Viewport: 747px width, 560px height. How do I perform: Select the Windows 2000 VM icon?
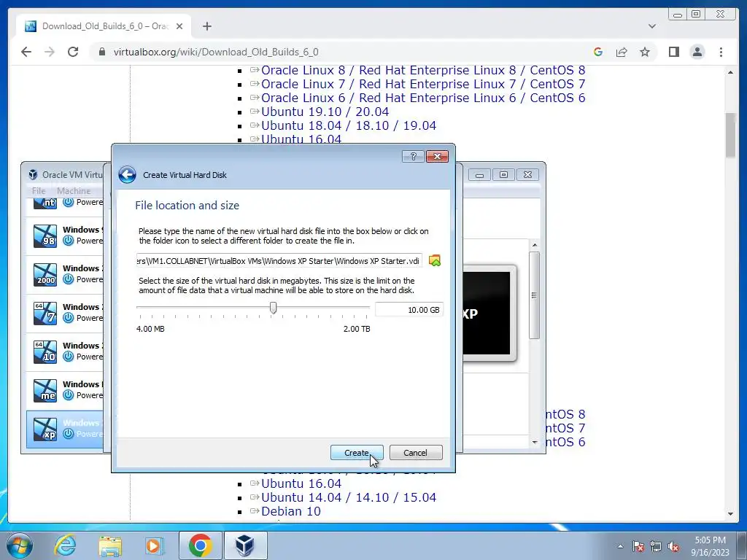45,274
